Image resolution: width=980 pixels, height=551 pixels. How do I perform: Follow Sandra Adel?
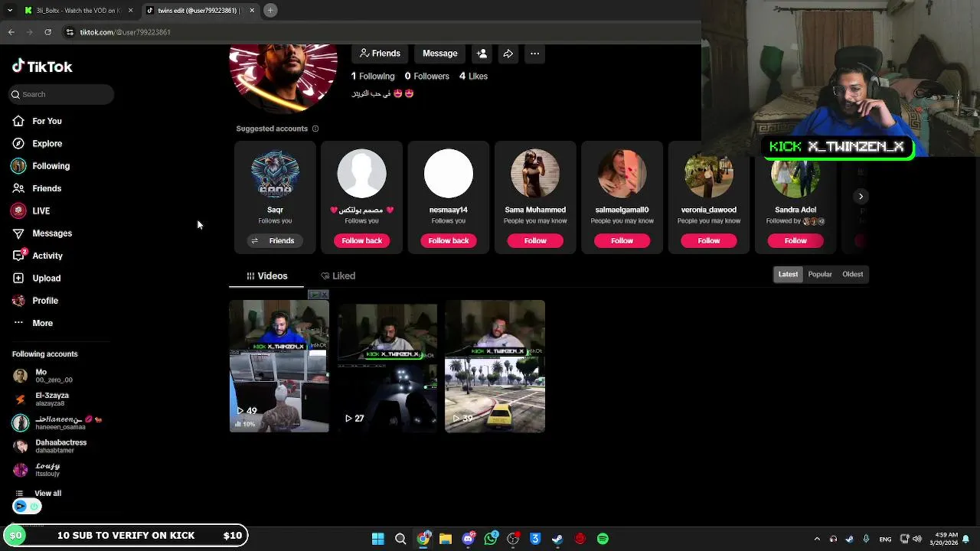coord(795,241)
